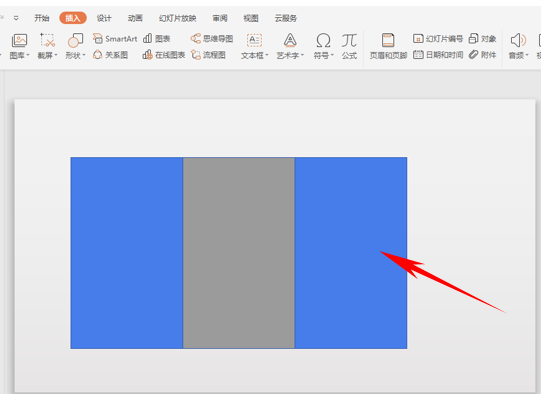Screen dimensions: 542x394
Task: Switch to the 开始 tab
Action: tap(42, 18)
